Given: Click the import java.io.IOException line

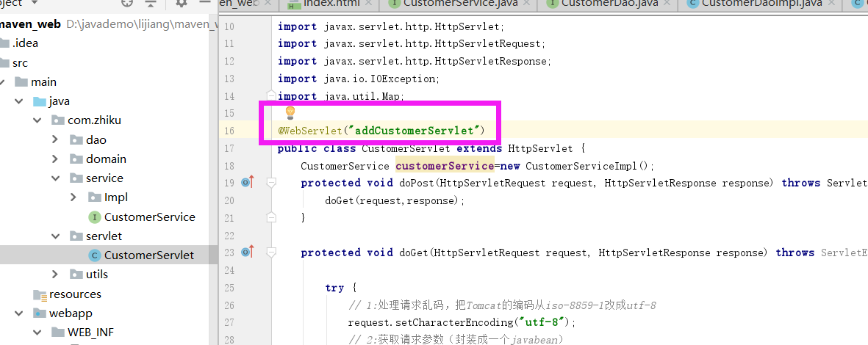Looking at the screenshot, I should (359, 79).
